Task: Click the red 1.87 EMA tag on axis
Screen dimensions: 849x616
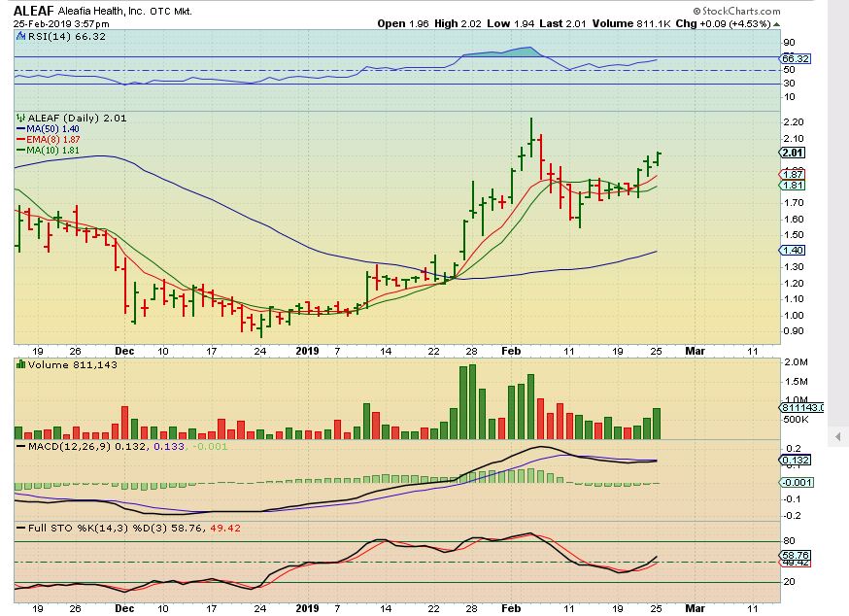Action: click(792, 175)
